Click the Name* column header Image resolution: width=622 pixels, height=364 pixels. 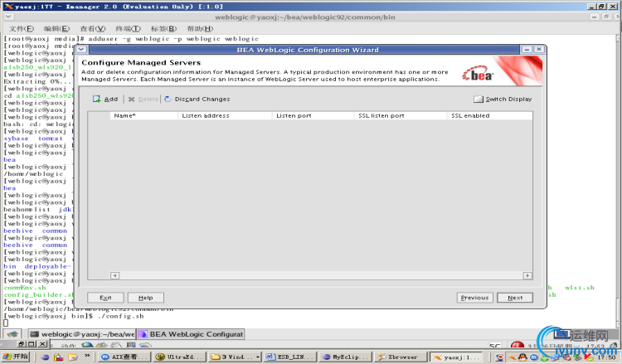click(144, 115)
